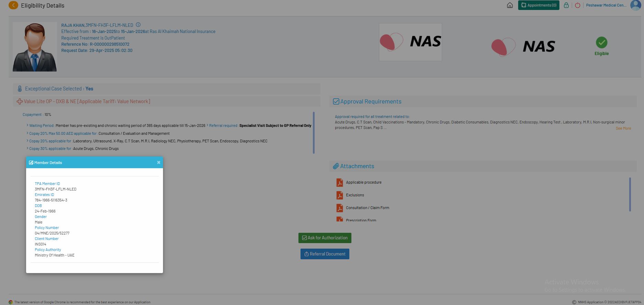
Task: Open the Exclusions PDF icon
Action: tap(340, 195)
